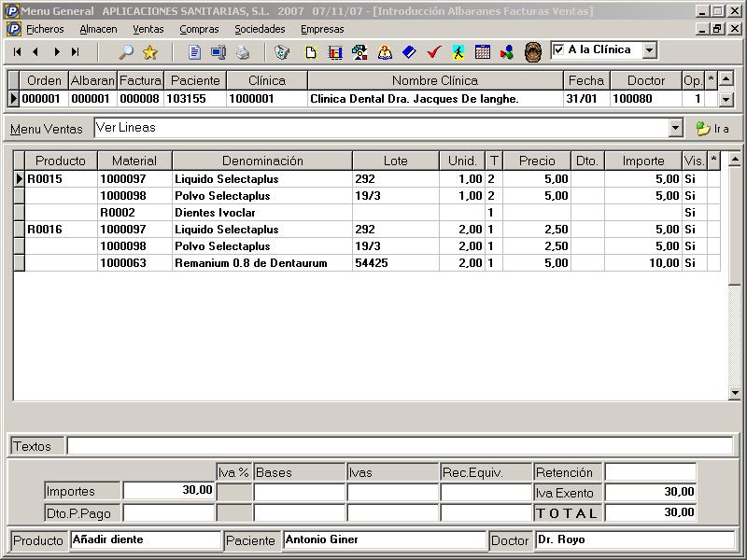The image size is (747, 560).
Task: Click the dental mouth jaw icon
Action: pos(532,52)
